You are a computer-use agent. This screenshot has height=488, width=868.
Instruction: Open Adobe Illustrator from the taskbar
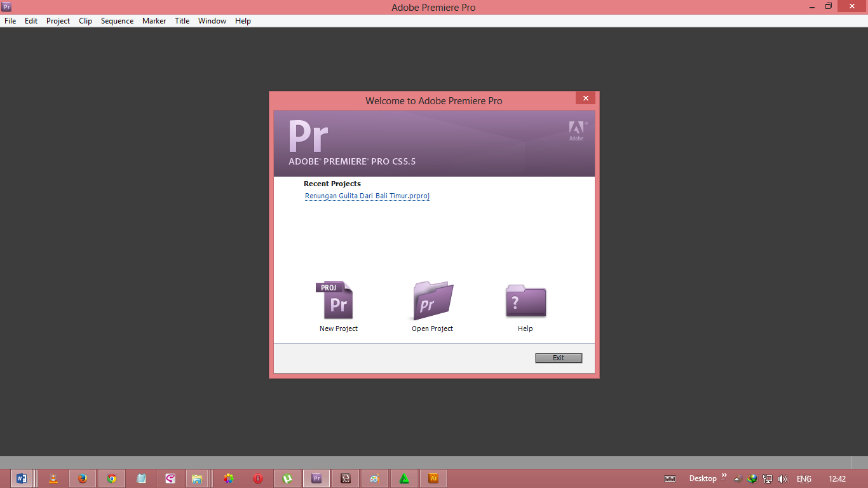433,478
